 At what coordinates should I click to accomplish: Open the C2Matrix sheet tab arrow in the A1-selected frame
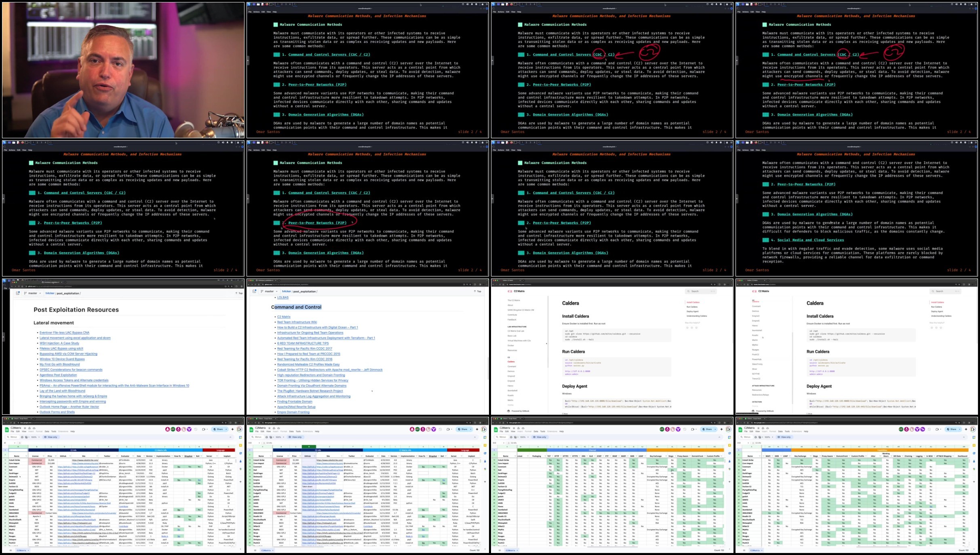[x=28, y=550]
